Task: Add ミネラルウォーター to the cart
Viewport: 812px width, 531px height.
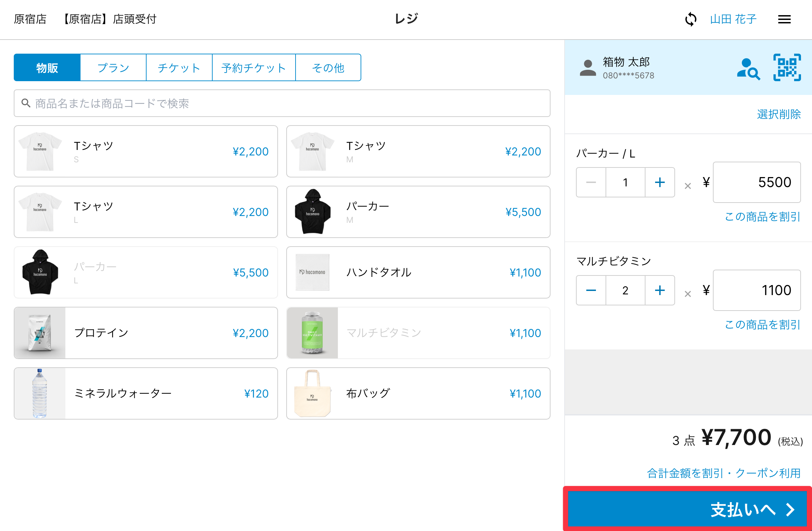Action: [x=146, y=393]
